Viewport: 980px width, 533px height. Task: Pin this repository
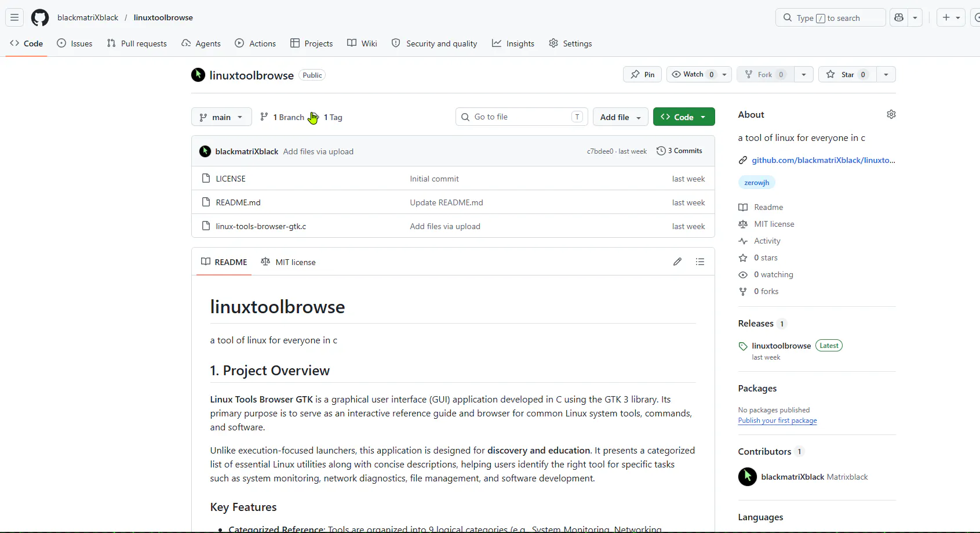click(x=642, y=74)
